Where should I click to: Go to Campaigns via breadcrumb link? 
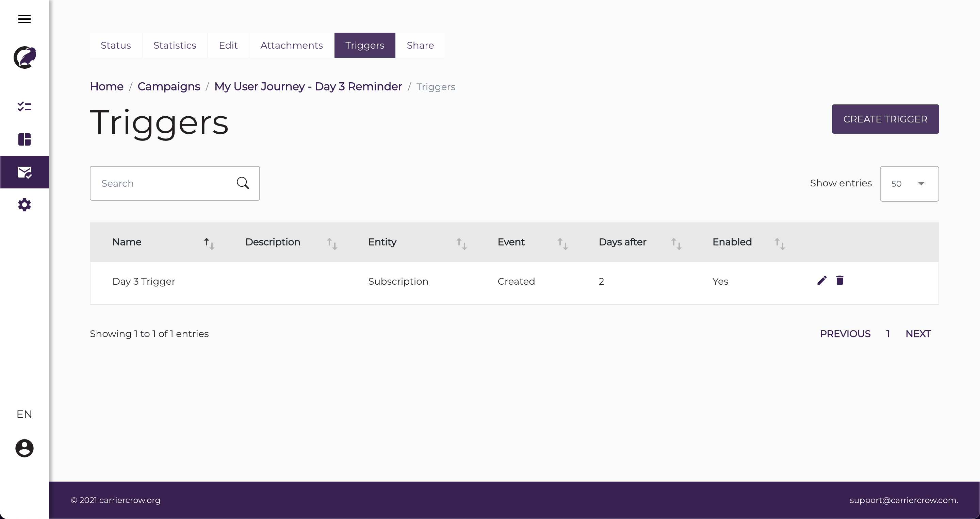click(x=168, y=87)
